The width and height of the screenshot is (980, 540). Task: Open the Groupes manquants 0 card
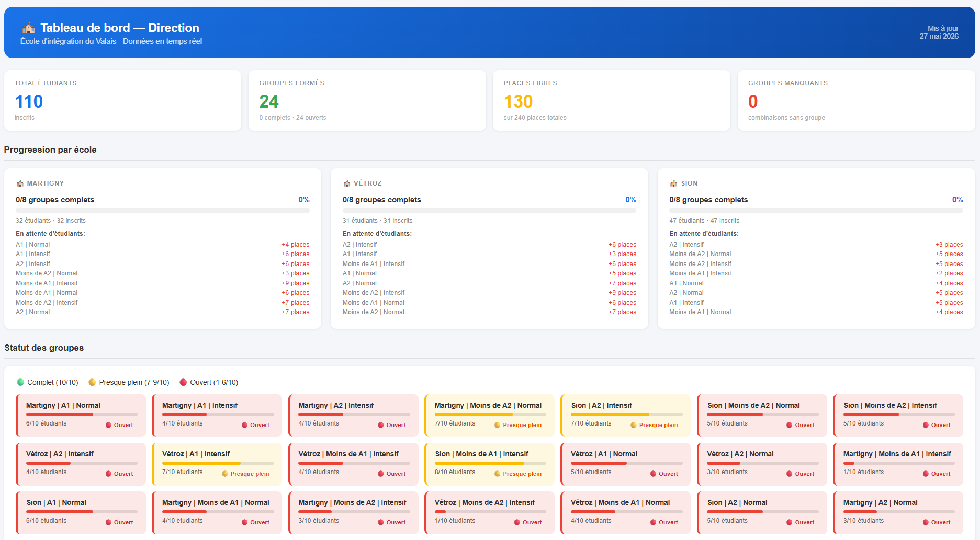(x=857, y=100)
